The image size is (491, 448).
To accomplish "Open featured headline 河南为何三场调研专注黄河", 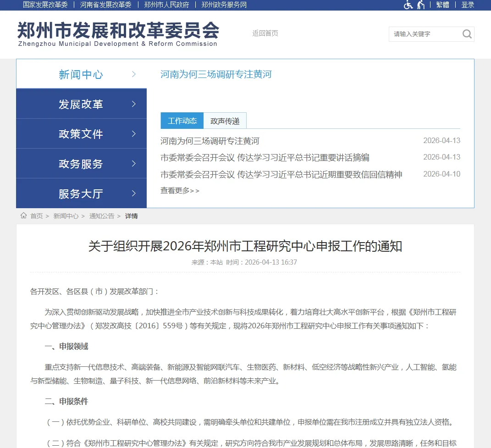I will [216, 74].
